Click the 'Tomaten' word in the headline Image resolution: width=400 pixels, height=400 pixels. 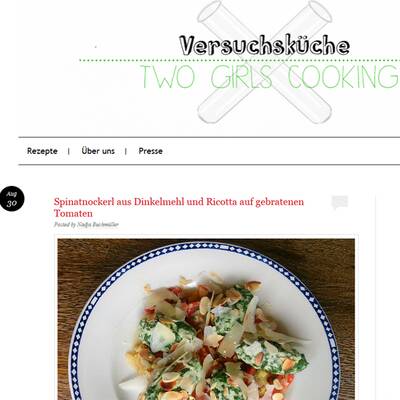pos(73,213)
